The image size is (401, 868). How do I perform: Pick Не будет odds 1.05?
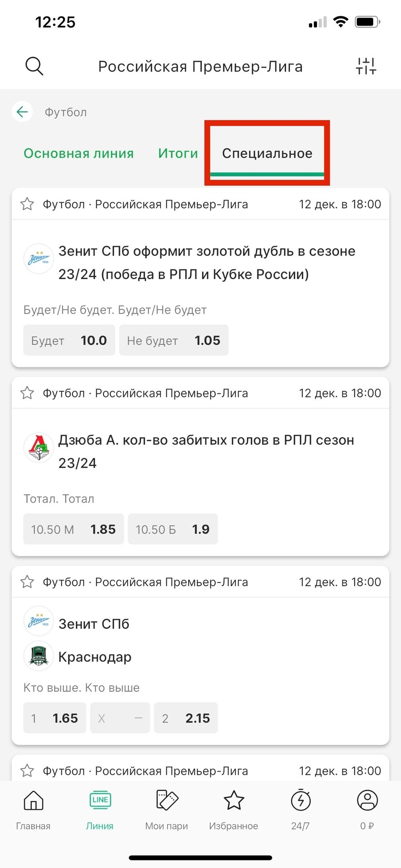[x=174, y=340]
